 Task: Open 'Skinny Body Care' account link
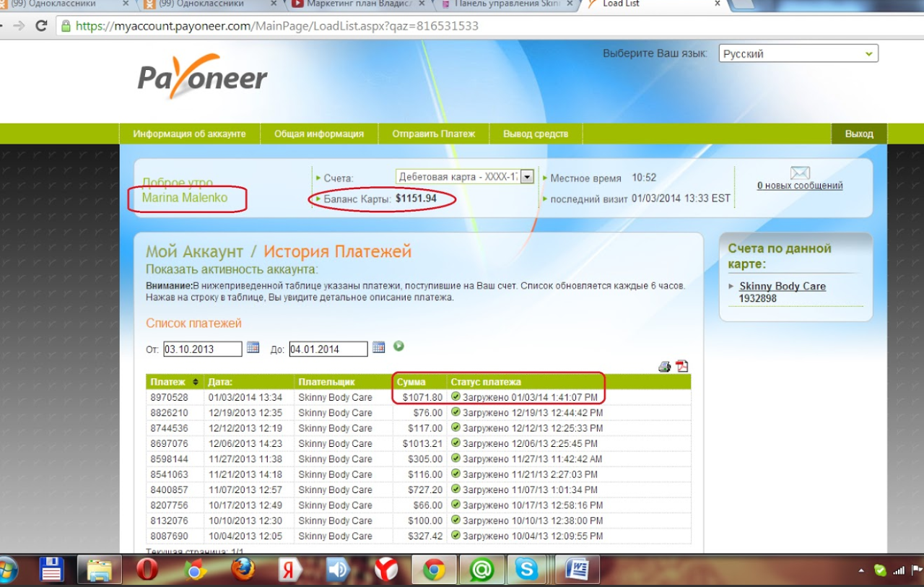783,286
